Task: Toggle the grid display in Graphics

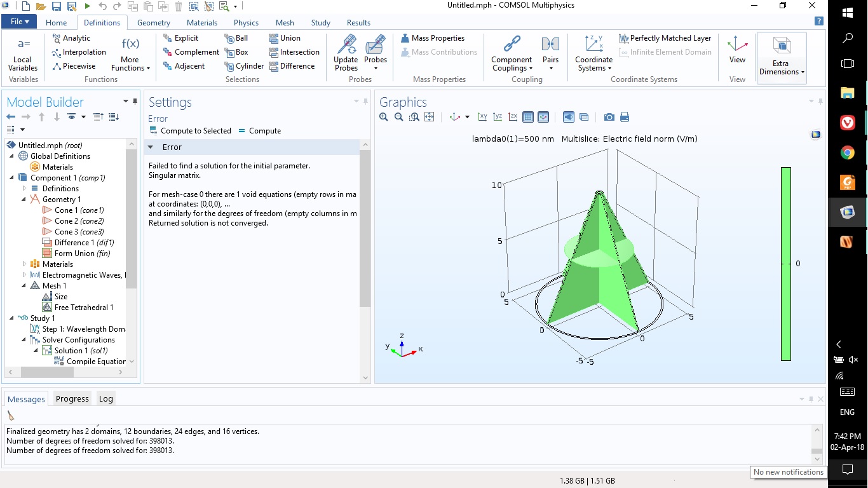Action: click(528, 117)
